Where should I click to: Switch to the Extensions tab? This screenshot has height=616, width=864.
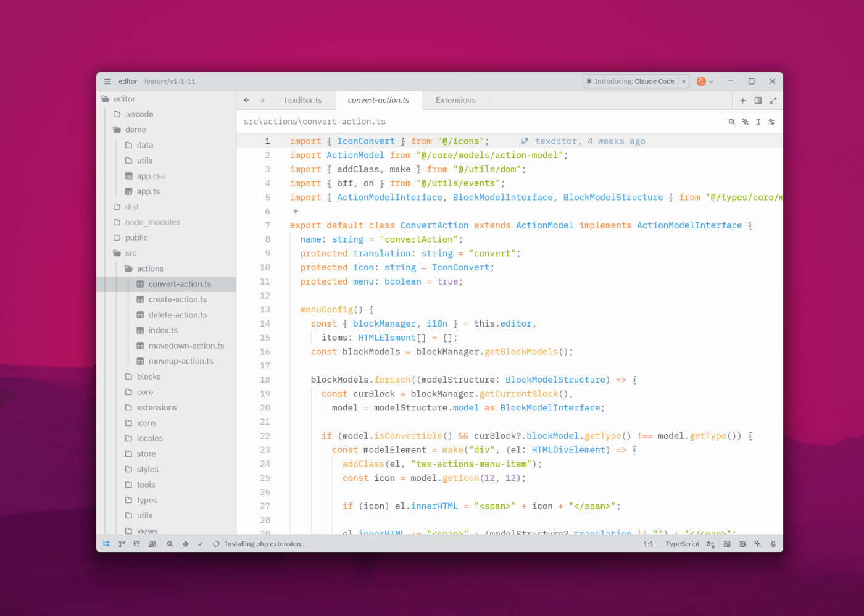coord(455,100)
